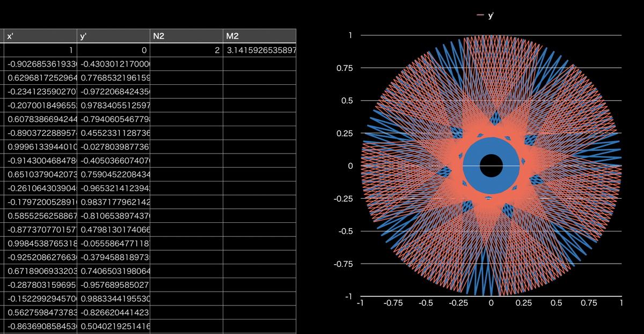
Task: Select cell starting with 0.74065031
Action: coord(114,270)
